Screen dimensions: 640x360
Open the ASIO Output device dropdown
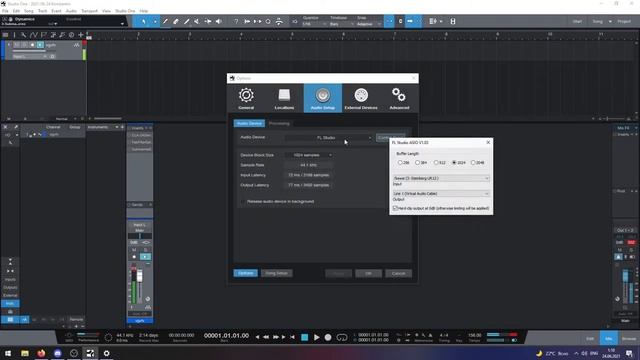click(x=441, y=193)
